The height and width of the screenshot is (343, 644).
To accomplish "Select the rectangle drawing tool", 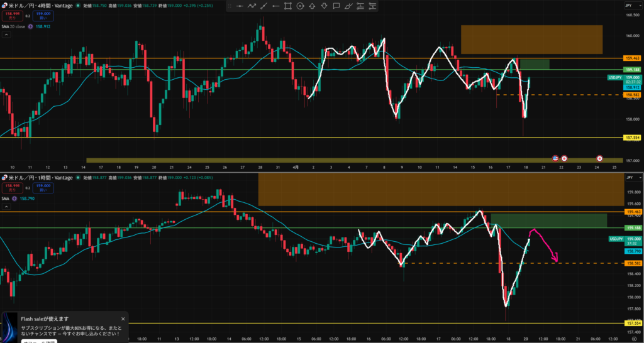I will pyautogui.click(x=287, y=6).
